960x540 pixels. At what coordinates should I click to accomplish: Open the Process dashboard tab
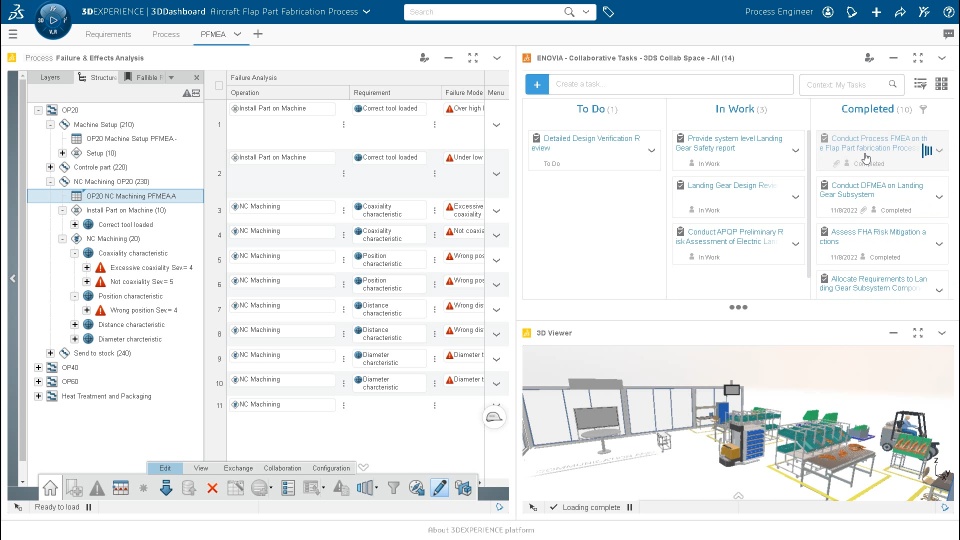(x=166, y=34)
